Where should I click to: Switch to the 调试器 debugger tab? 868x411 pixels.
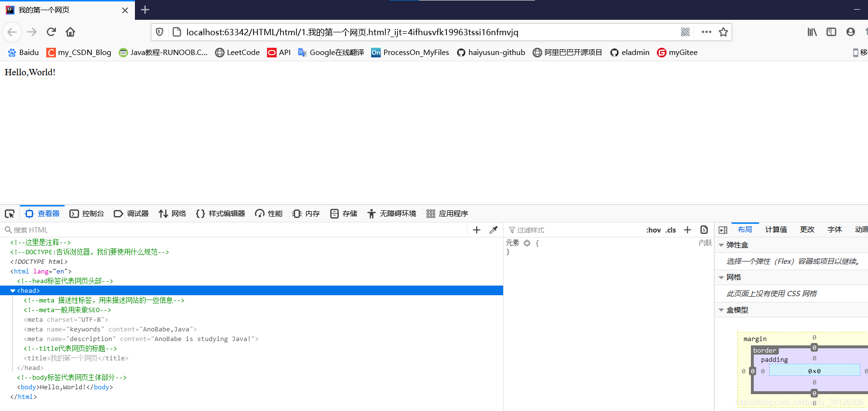click(x=131, y=214)
